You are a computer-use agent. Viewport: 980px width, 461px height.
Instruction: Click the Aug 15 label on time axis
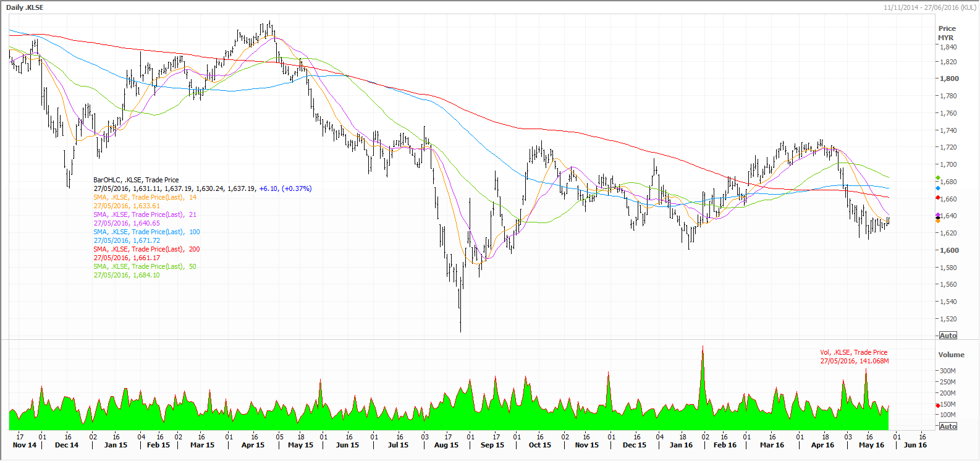pos(446,445)
